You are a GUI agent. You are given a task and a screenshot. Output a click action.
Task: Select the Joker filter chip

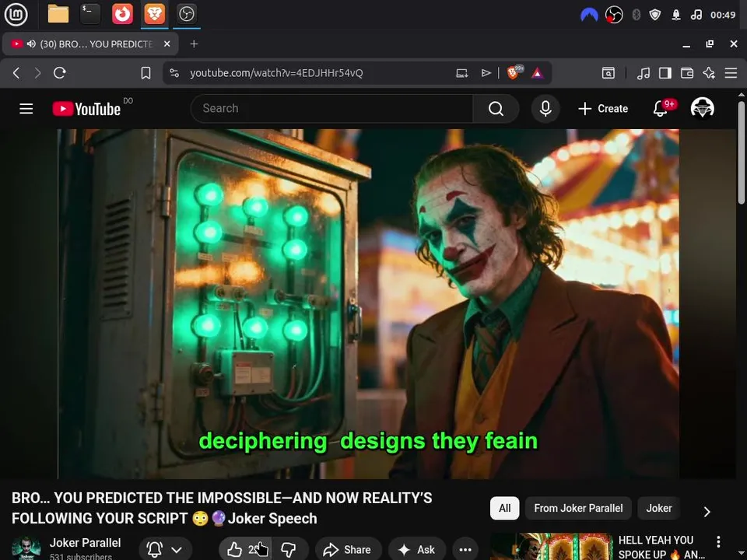pos(659,508)
